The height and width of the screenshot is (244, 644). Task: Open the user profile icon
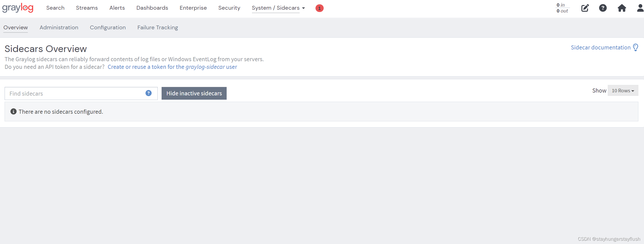(x=640, y=8)
